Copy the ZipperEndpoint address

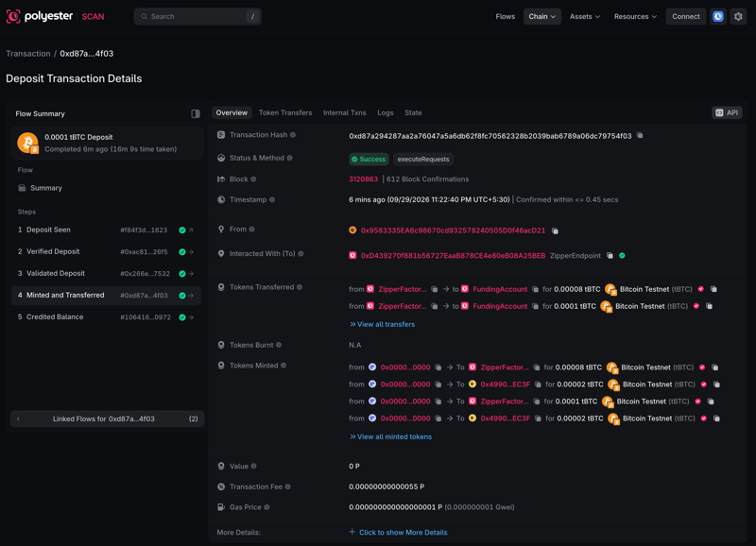tap(610, 255)
